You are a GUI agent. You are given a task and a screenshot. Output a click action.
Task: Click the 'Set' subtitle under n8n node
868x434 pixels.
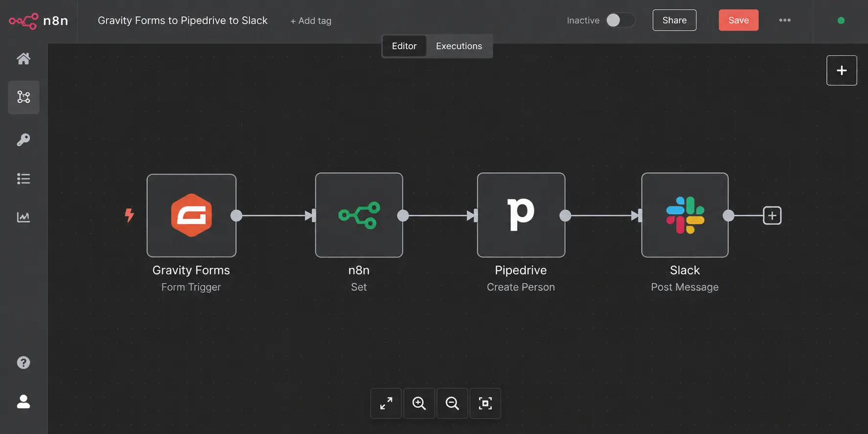coord(359,287)
